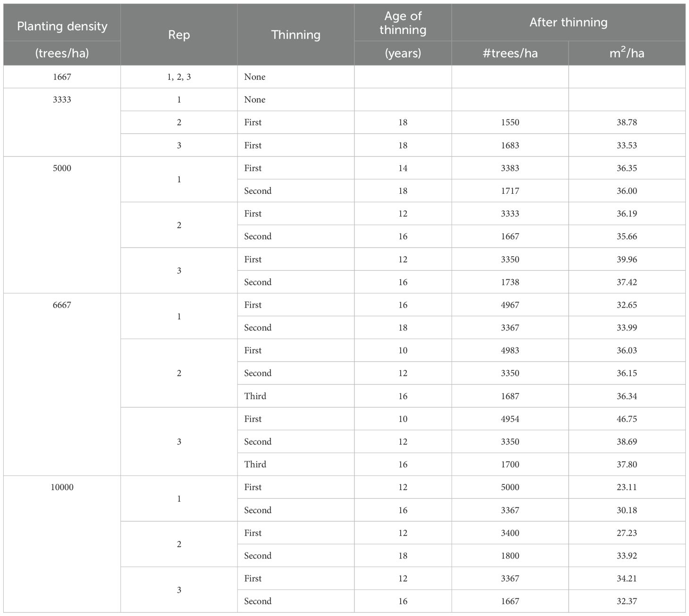Click the 23.11 m²/ha value
Screen dimensions: 689x616
(626, 487)
